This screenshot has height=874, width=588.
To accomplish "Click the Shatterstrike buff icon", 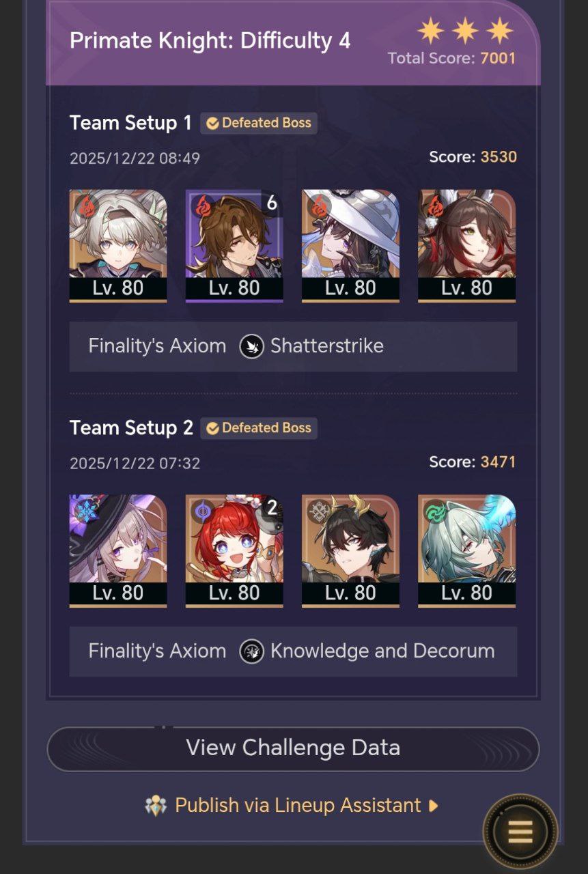I will click(251, 347).
